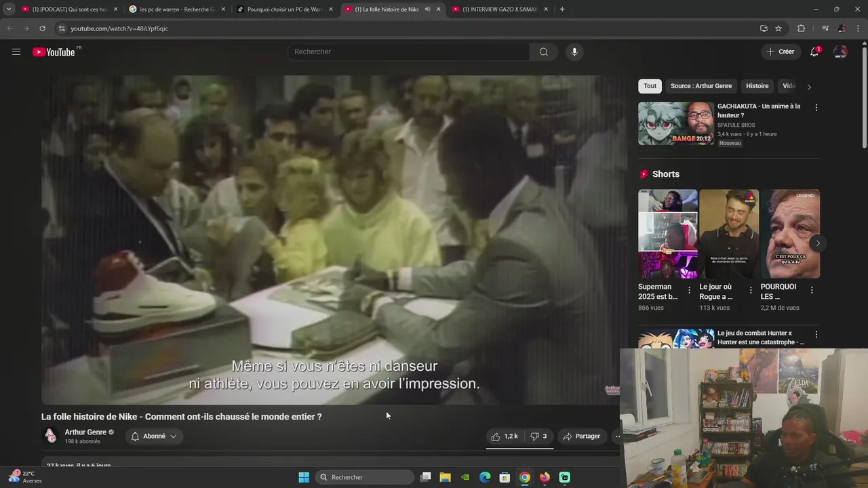
Task: Open the Windows Start menu
Action: point(304,477)
